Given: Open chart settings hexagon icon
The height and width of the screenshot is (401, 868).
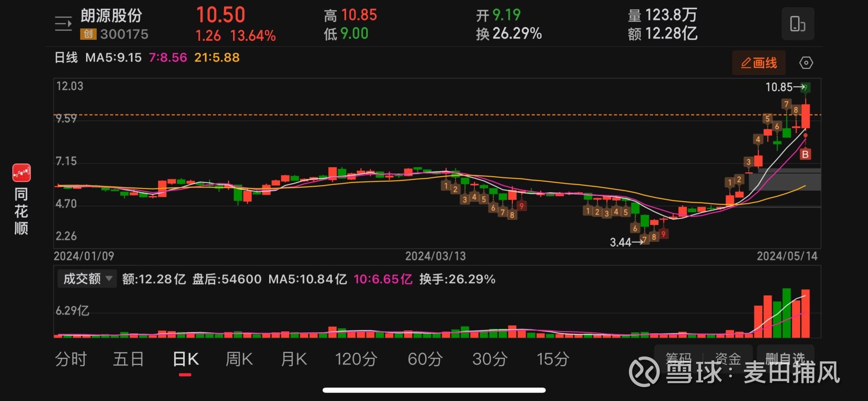Looking at the screenshot, I should 806,63.
